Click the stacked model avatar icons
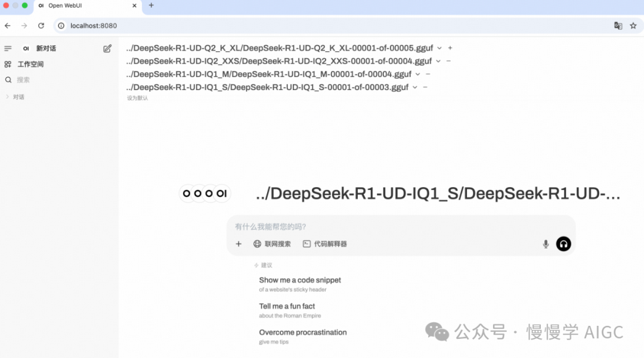This screenshot has height=358, width=644. point(205,194)
